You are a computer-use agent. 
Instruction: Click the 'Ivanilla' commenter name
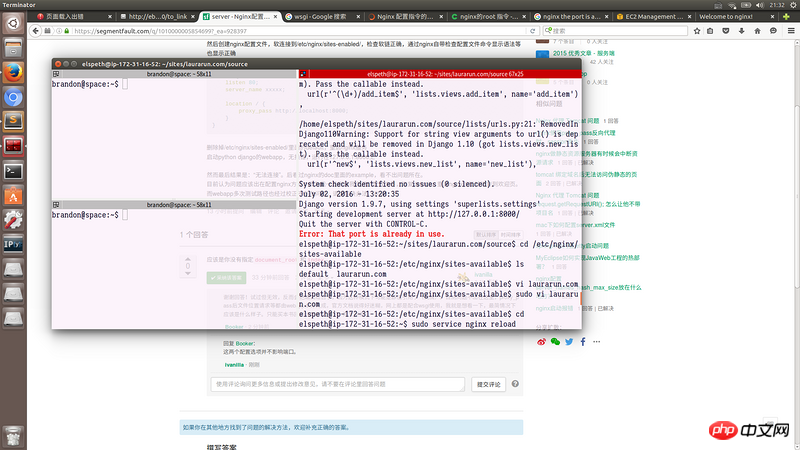234,365
